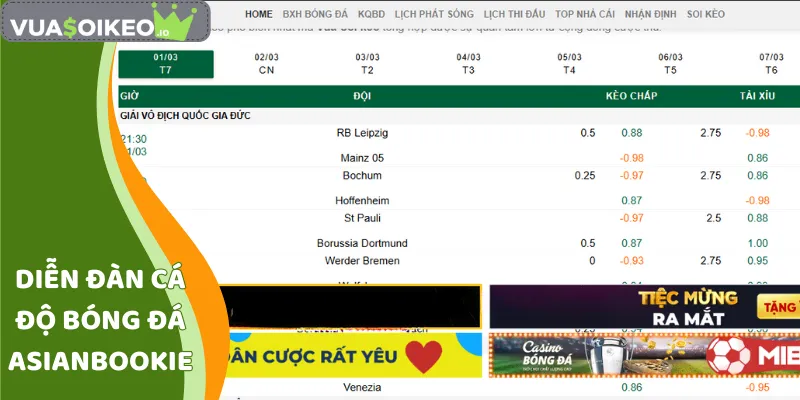Open the KQBD results menu
This screenshot has height=400, width=800.
pyautogui.click(x=371, y=15)
